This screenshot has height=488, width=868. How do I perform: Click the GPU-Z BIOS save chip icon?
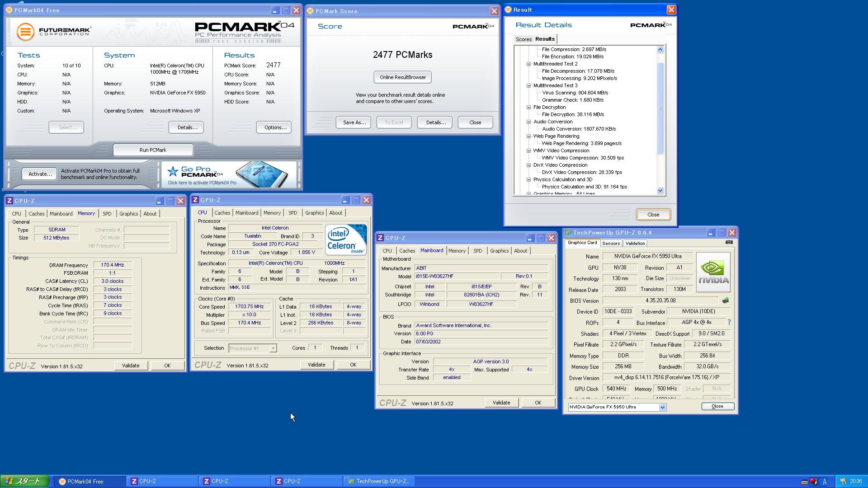[x=726, y=300]
